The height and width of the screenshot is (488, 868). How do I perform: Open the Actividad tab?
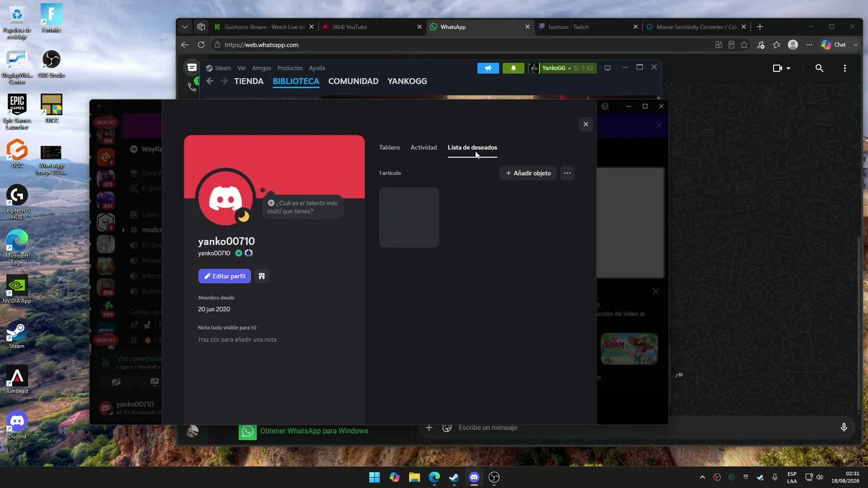[424, 147]
